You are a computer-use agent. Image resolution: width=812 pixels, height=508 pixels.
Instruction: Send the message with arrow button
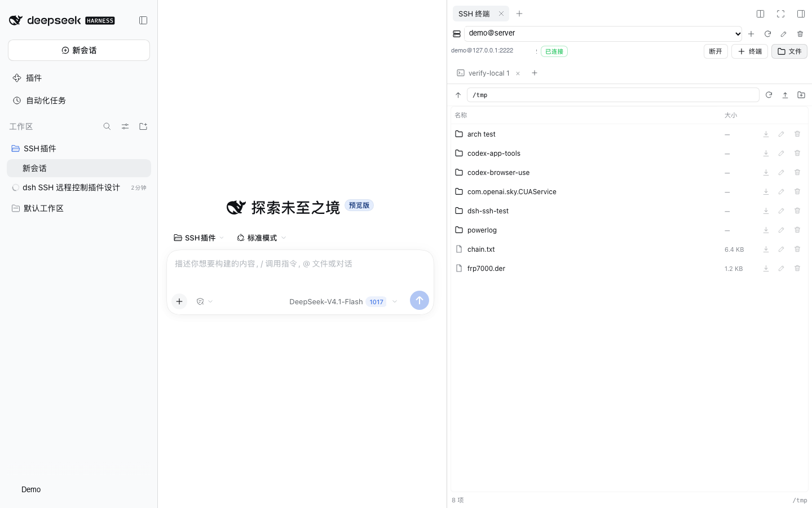[x=420, y=300]
